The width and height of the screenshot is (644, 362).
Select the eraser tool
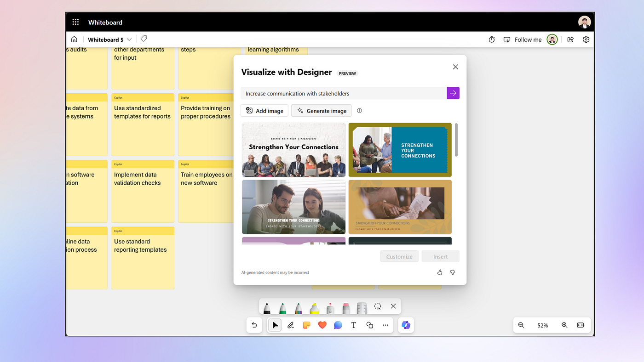click(346, 308)
